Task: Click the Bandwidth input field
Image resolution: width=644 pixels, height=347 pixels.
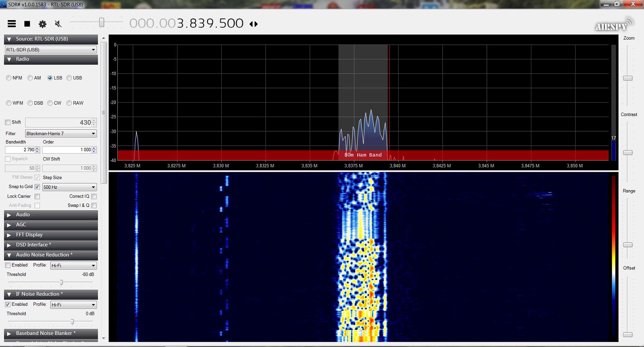Action: (20, 150)
